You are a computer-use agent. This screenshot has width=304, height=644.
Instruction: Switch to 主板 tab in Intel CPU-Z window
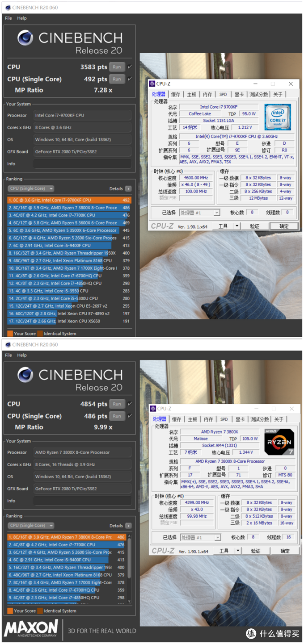coord(192,95)
